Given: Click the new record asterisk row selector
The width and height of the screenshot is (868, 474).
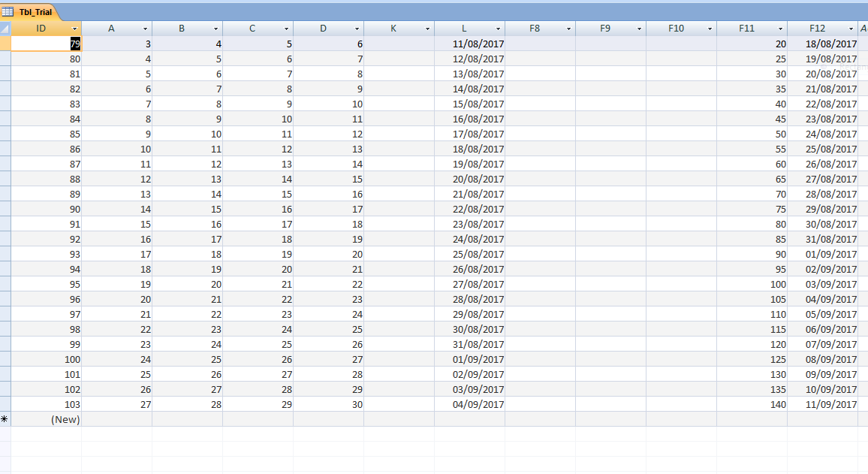Looking at the screenshot, I should click(x=5, y=419).
